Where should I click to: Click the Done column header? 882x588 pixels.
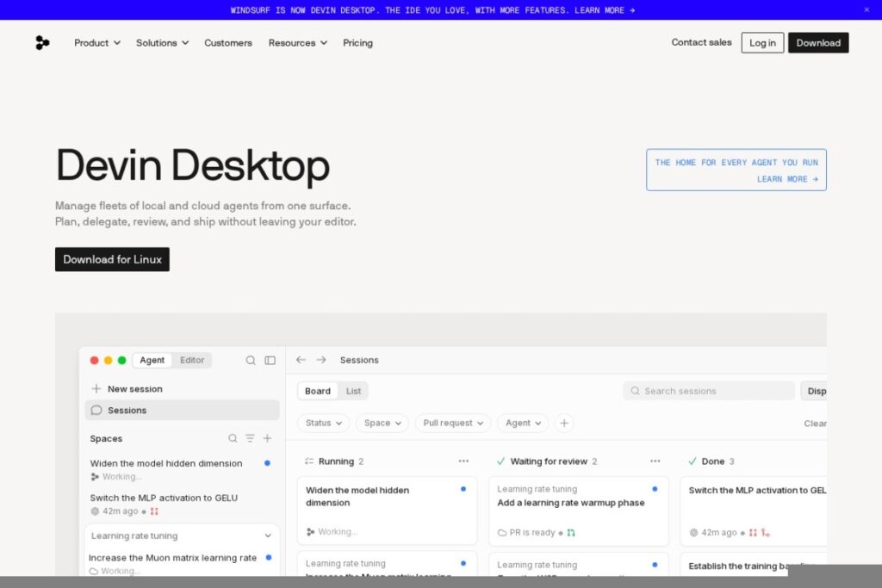click(x=711, y=461)
